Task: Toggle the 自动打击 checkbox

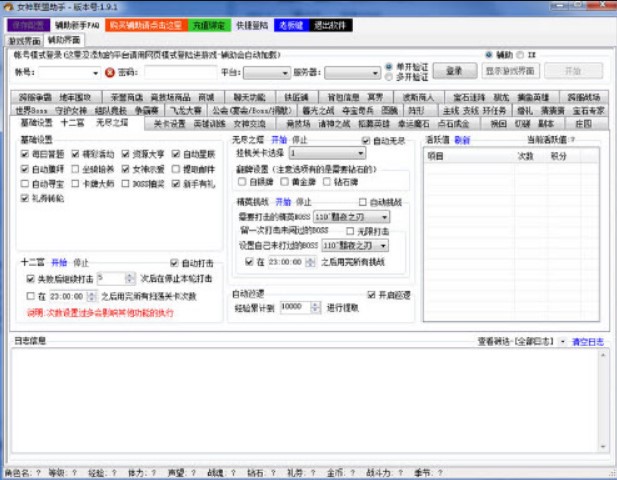Action: click(174, 263)
